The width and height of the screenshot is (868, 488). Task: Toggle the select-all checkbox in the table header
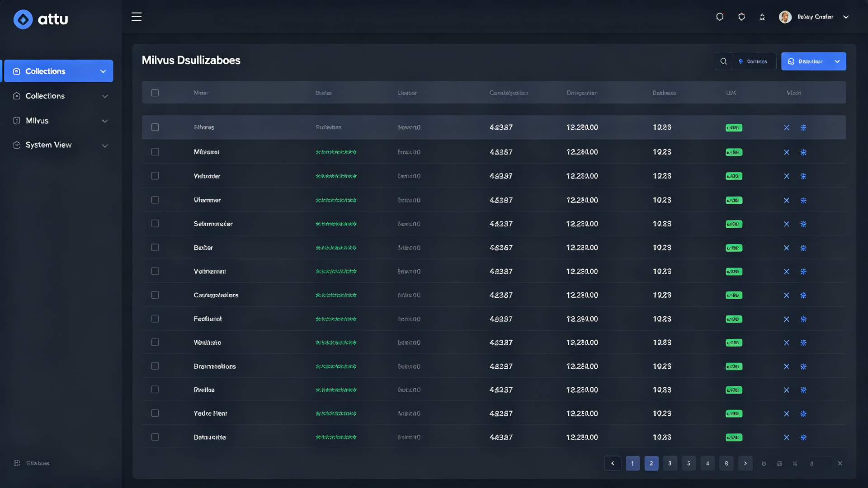click(x=155, y=93)
